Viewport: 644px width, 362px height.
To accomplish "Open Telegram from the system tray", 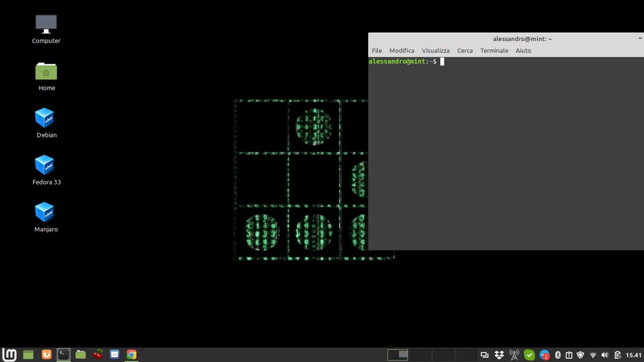I will [544, 355].
